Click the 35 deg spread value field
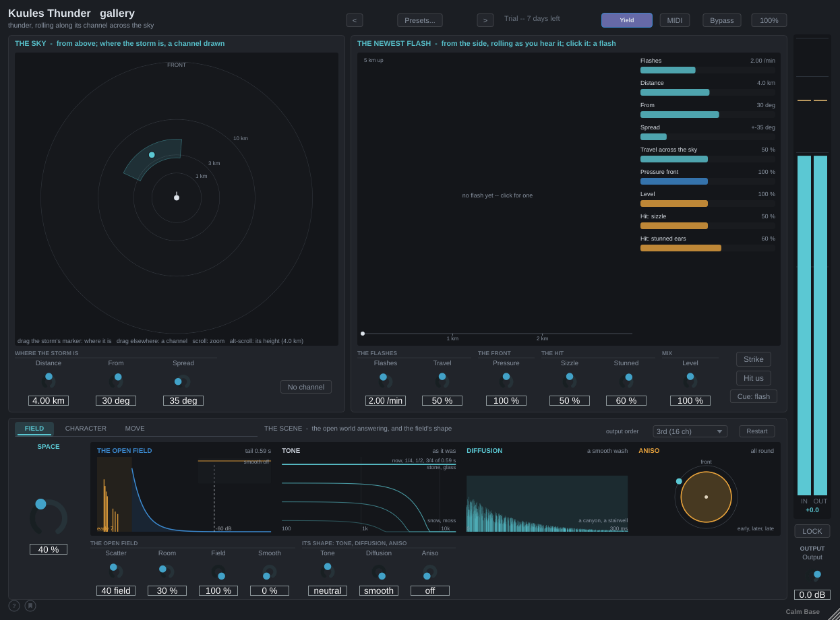 pos(183,400)
